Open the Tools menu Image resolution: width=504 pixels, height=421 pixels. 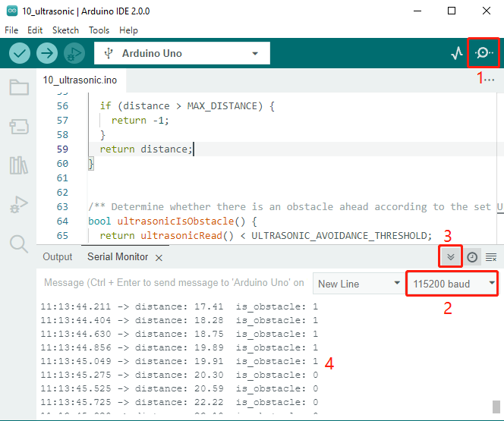click(99, 30)
